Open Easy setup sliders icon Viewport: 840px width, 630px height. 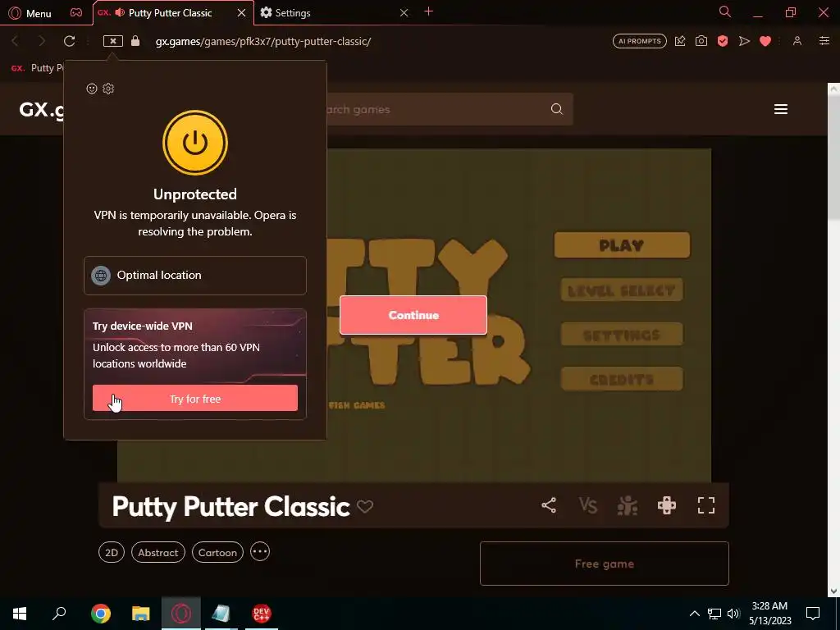pos(824,41)
